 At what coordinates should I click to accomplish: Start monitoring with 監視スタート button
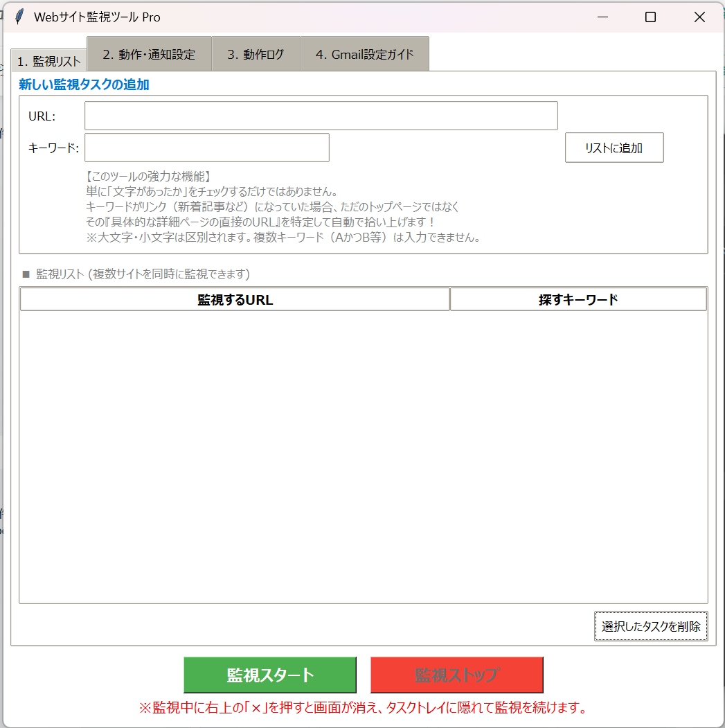pyautogui.click(x=270, y=675)
